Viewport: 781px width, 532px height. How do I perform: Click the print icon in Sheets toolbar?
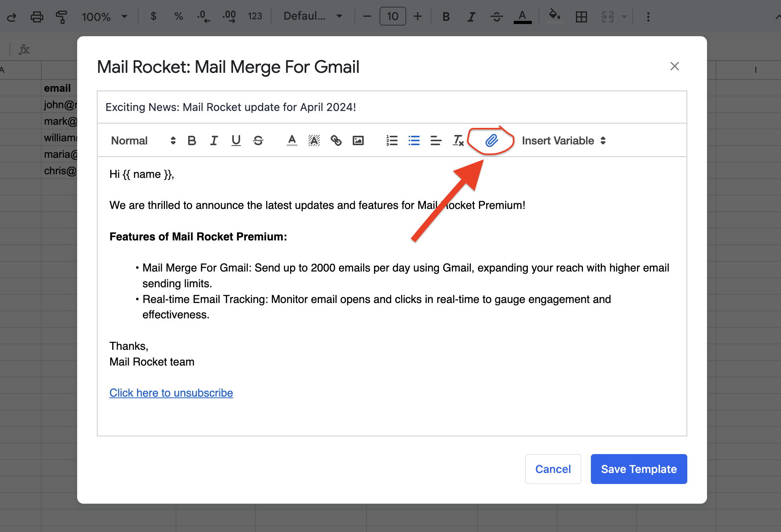37,17
